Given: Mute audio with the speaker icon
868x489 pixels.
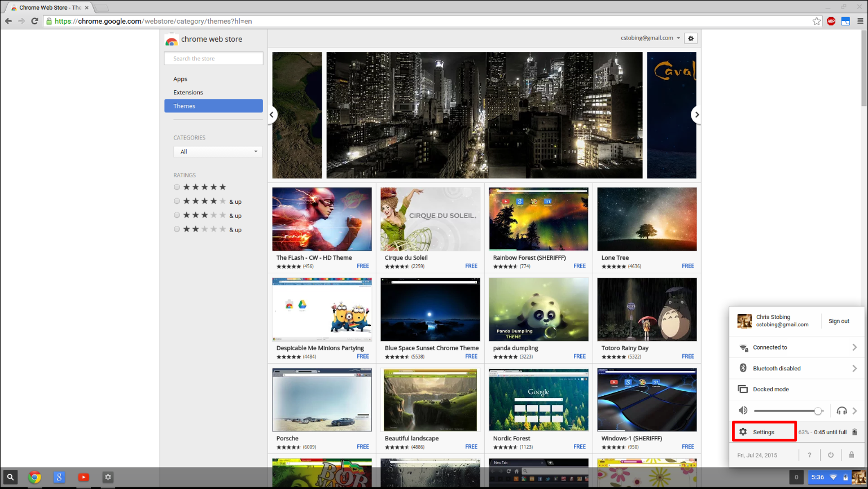Looking at the screenshot, I should [x=743, y=411].
